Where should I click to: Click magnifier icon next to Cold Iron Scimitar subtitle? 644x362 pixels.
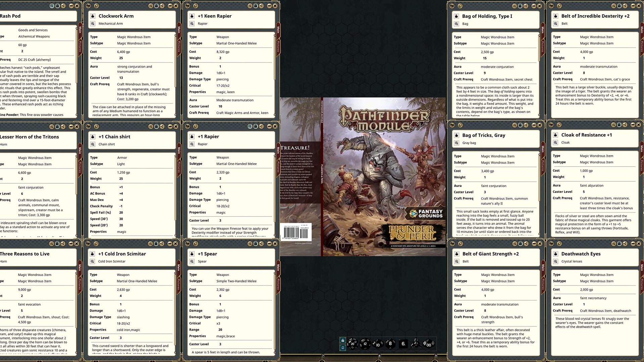tap(92, 261)
